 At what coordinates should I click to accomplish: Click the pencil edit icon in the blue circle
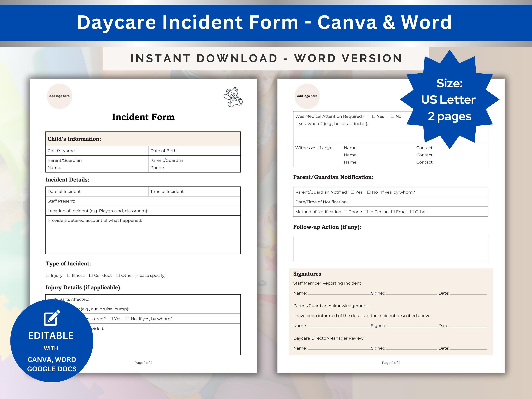51,318
